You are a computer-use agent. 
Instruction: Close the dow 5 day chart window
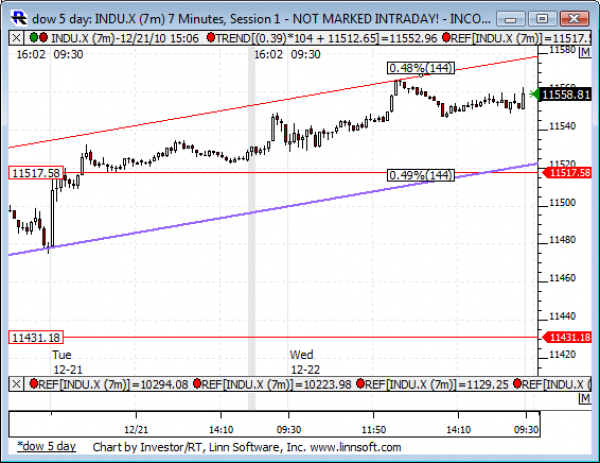(574, 19)
